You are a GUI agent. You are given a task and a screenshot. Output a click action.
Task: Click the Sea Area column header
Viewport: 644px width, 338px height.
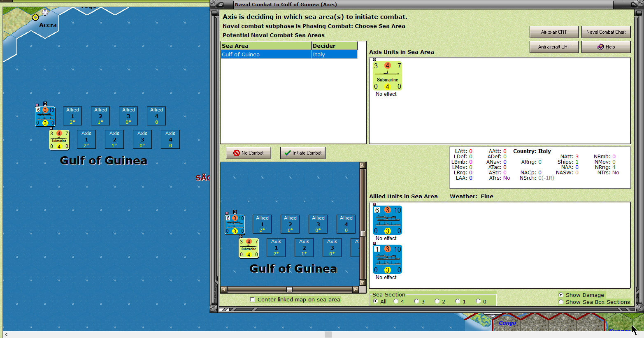click(266, 46)
